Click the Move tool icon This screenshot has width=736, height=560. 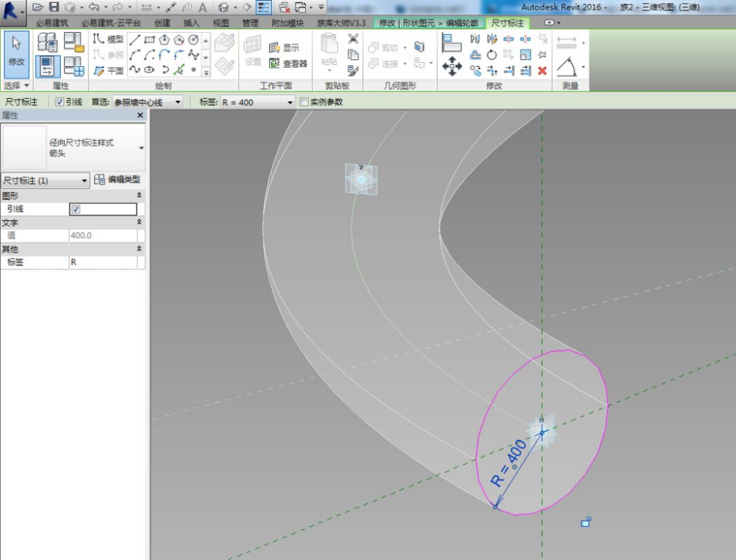452,67
